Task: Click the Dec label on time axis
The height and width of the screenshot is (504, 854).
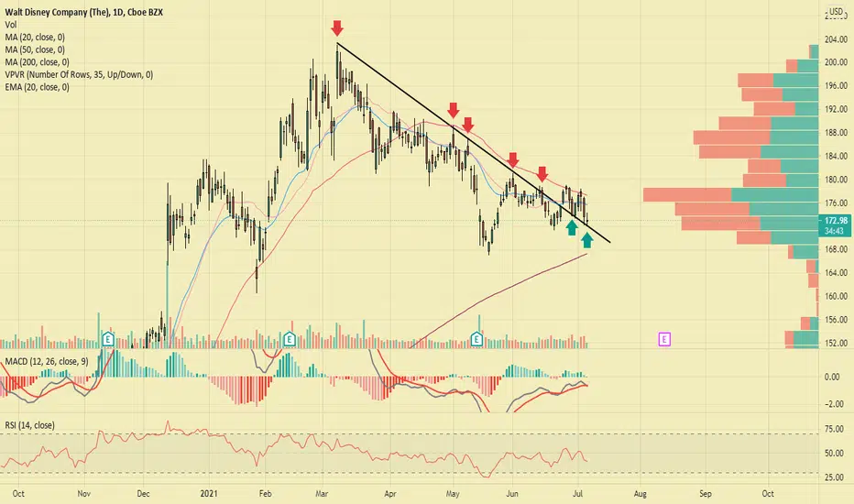Action: [143, 494]
